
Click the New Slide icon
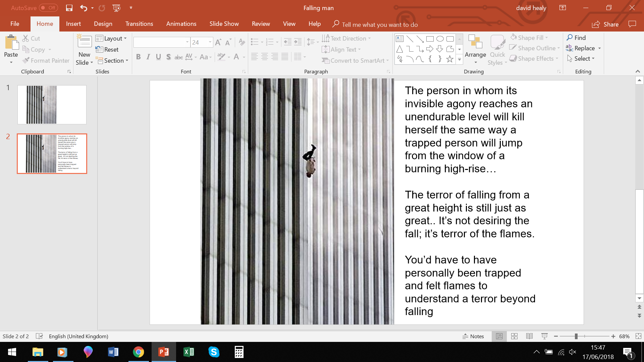click(84, 42)
